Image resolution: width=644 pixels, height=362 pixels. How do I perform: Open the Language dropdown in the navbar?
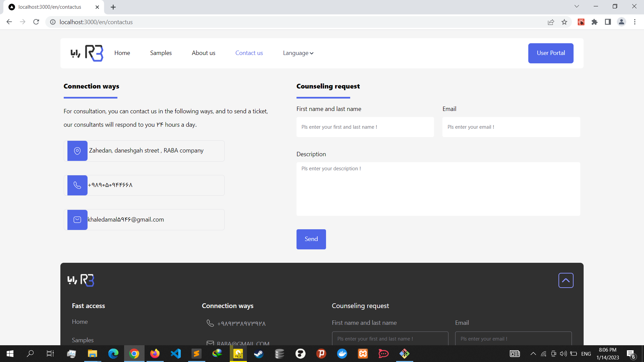(x=298, y=53)
